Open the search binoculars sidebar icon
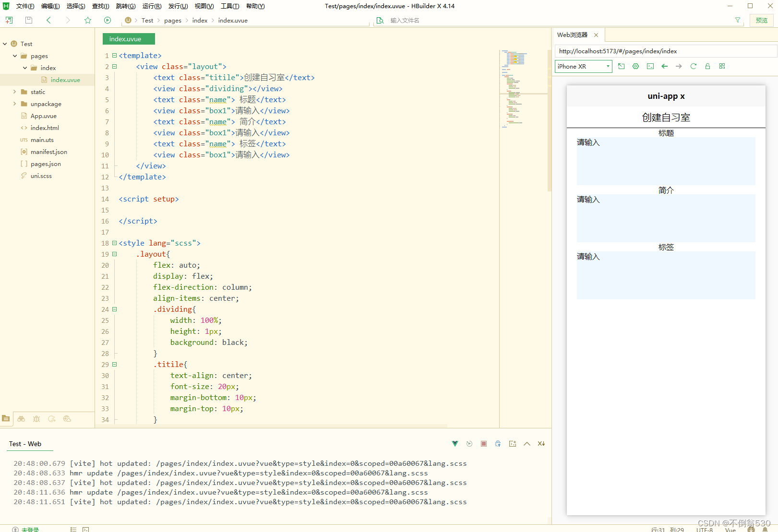 coord(21,419)
